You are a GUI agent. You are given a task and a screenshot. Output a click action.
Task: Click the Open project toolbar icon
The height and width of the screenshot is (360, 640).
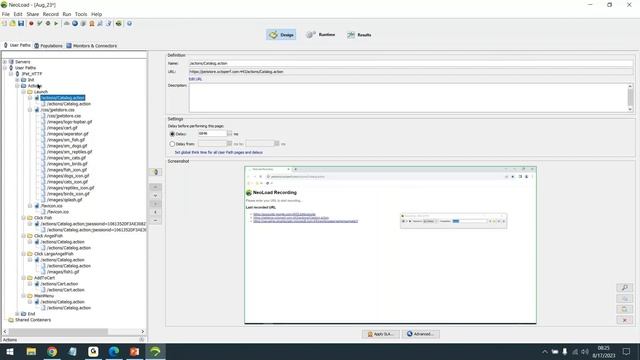(x=13, y=24)
